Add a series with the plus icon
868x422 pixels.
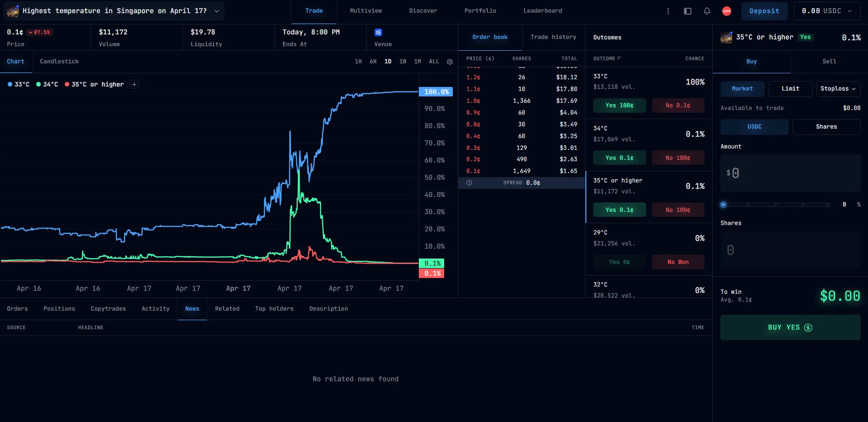(134, 84)
